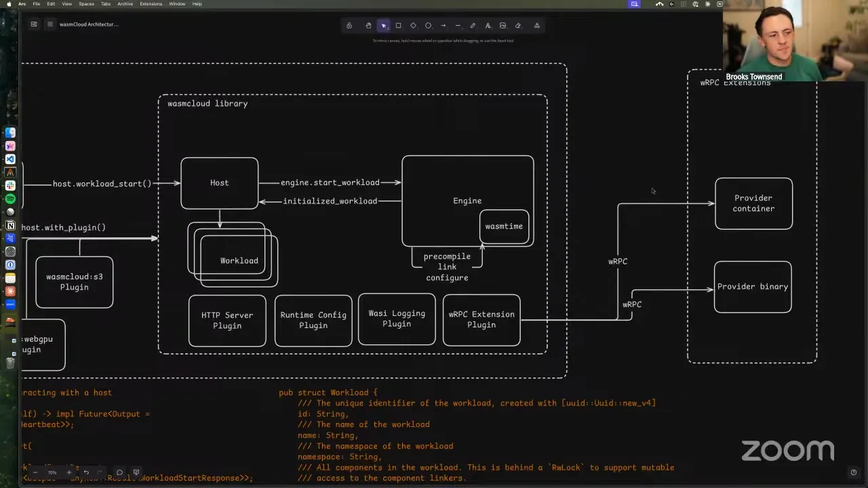Open Slack from the Dock
868x488 pixels.
10,186
